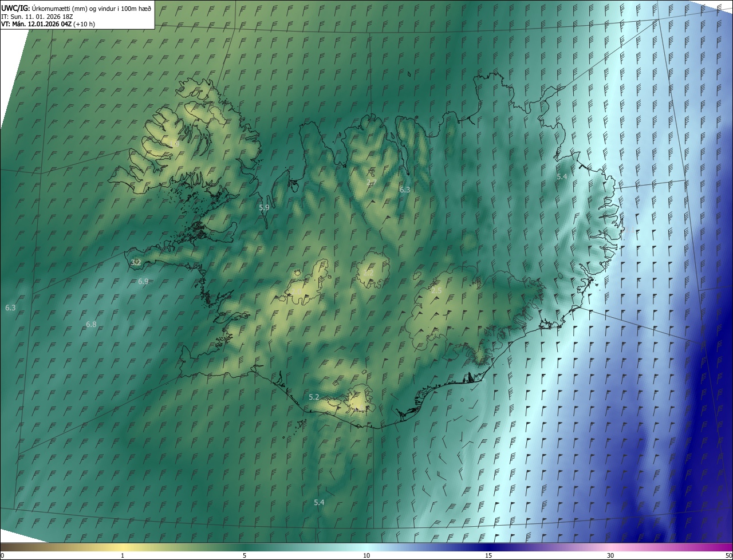Click the "30" tick on the colour scale
Screen dimensions: 733x560
[610, 555]
